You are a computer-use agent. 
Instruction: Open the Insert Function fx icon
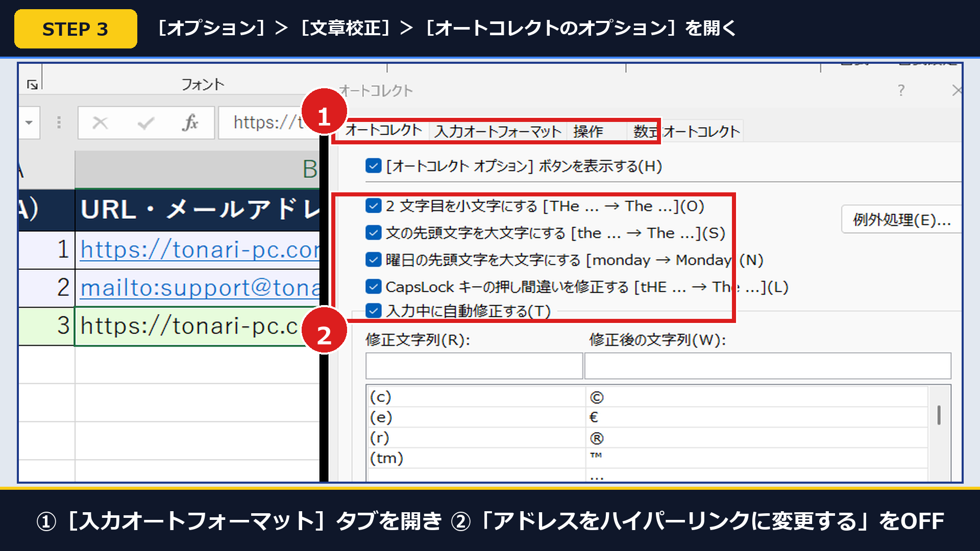pos(190,123)
